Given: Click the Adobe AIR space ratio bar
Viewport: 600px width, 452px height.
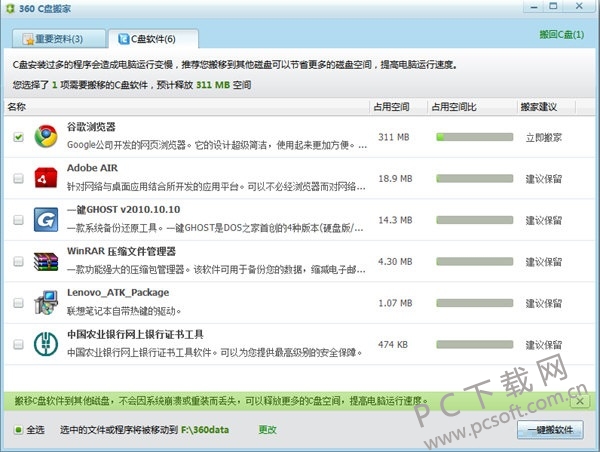Looking at the screenshot, I should tap(474, 178).
